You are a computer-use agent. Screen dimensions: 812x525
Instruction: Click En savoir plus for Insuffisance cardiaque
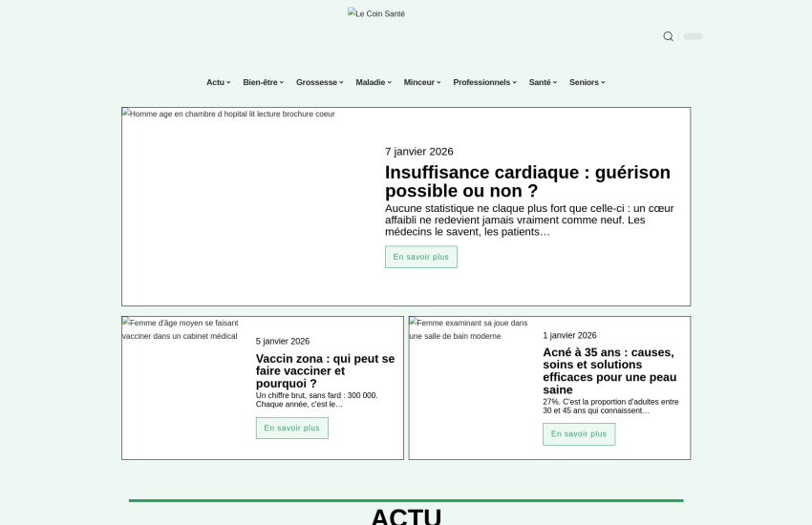tap(420, 257)
